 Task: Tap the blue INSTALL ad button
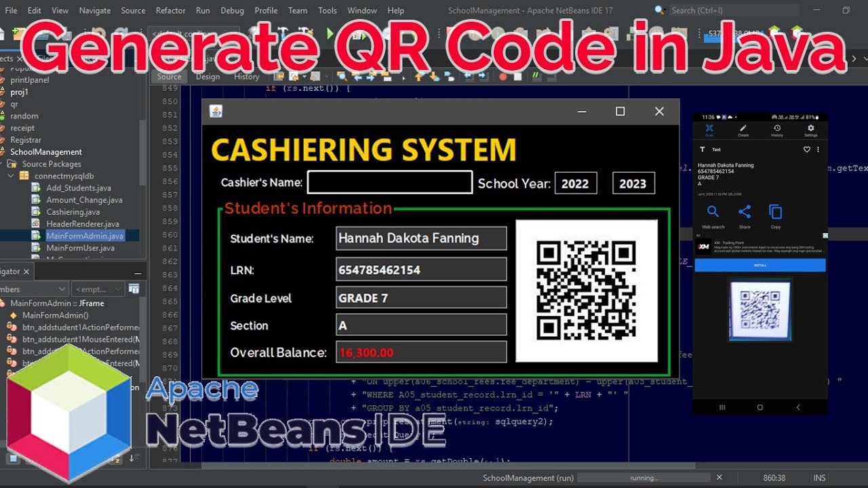(x=760, y=265)
